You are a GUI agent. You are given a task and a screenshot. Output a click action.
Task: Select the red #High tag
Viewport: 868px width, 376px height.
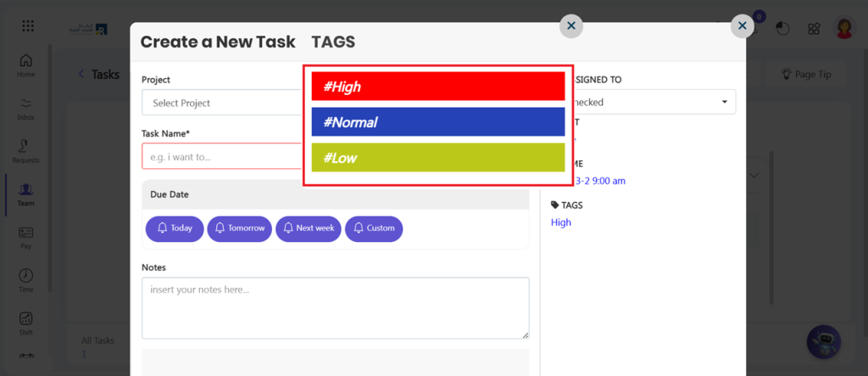tap(437, 87)
